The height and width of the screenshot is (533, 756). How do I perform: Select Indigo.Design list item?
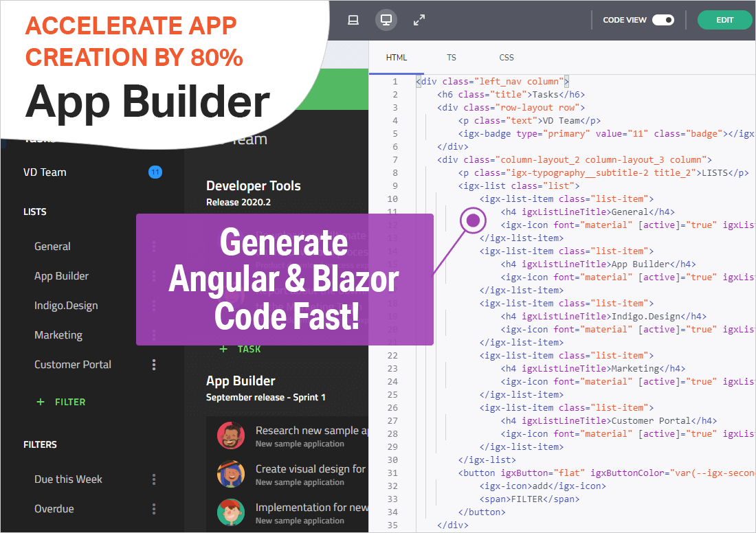click(x=66, y=306)
